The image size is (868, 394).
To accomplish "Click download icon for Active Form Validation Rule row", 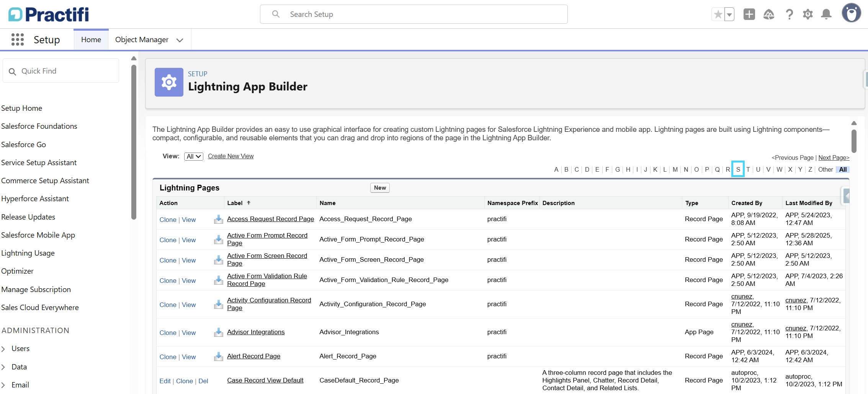I will [x=218, y=280].
